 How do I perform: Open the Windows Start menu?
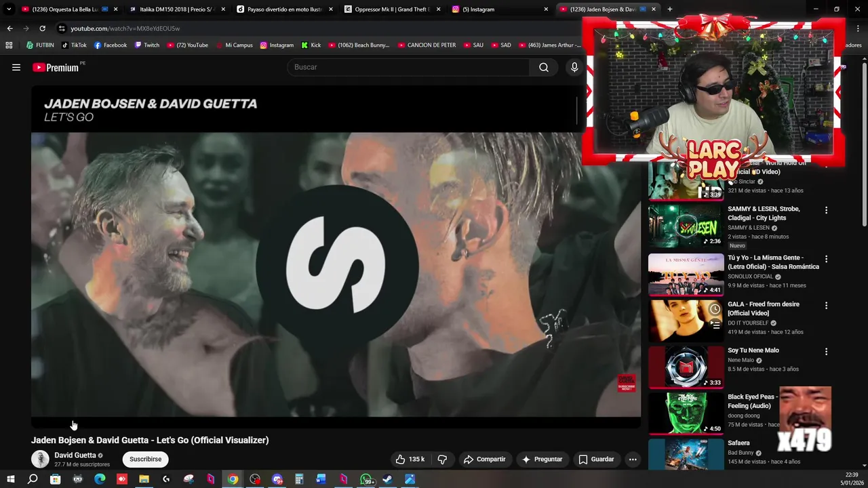point(10,479)
